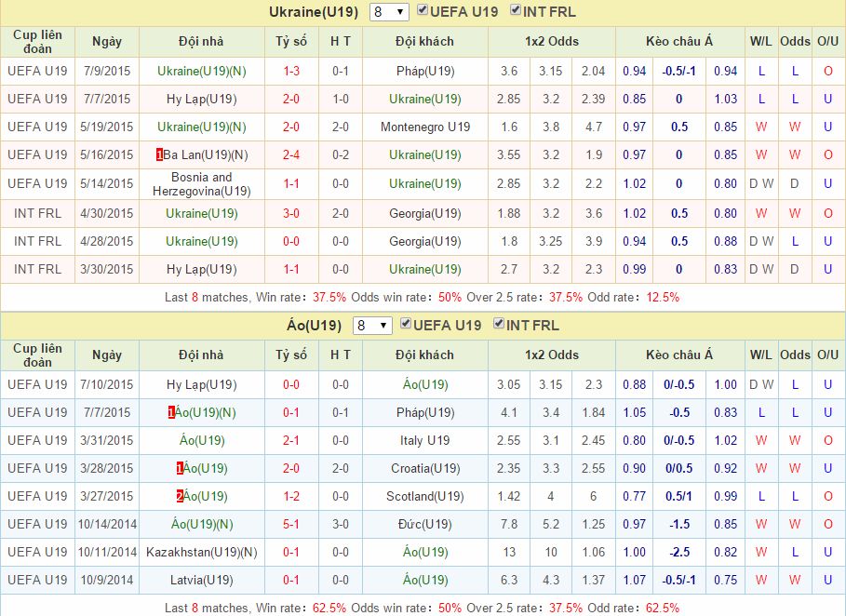Click the 0.5/1 handicap in the Scotland row
Image resolution: width=846 pixels, height=616 pixels.
point(678,496)
